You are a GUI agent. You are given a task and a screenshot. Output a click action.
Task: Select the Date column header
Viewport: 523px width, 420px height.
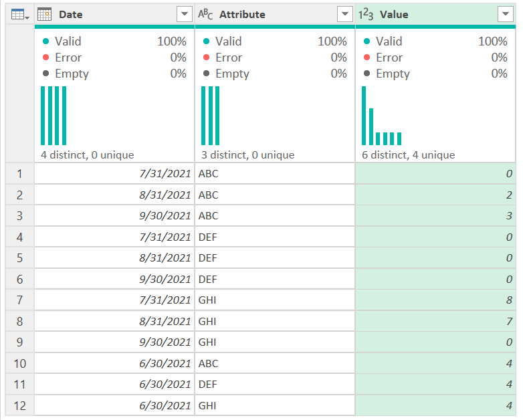(114, 14)
